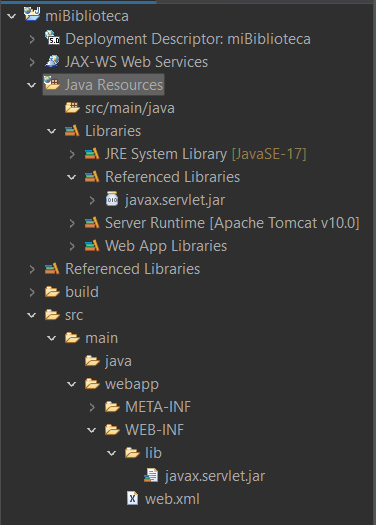This screenshot has width=376, height=525.
Task: Click the Referenced Libraries icon above build folder
Action: pyautogui.click(x=52, y=269)
